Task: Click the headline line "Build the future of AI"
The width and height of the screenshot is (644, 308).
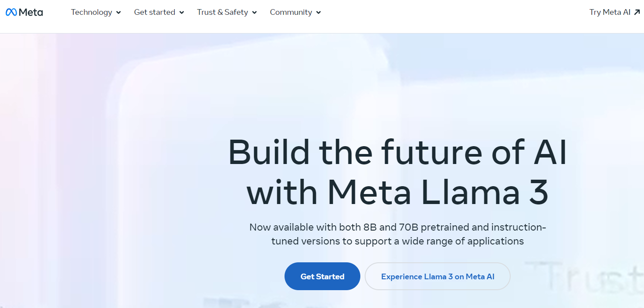Action: [x=397, y=152]
